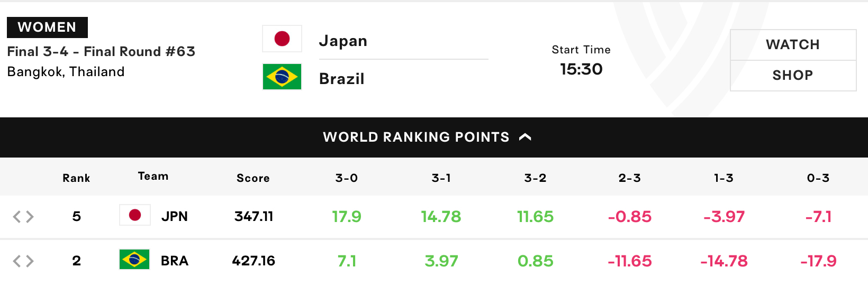
Task: Click the BRA flag in ranking table
Action: point(135,260)
